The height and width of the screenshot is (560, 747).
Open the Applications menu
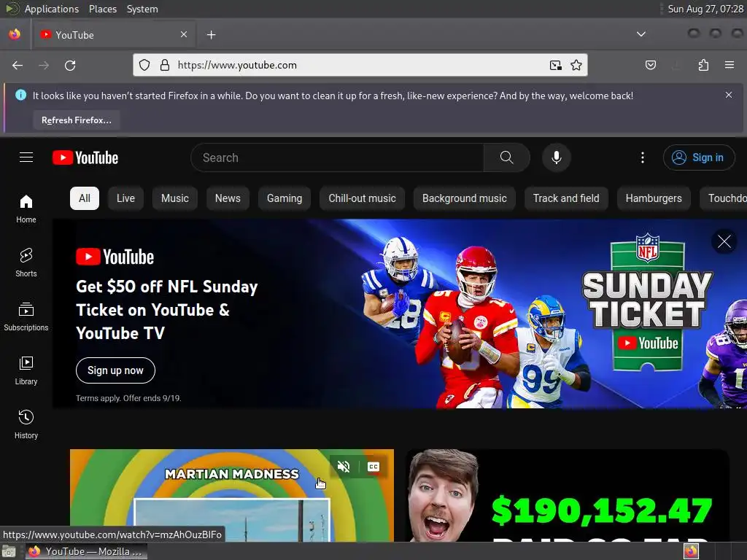tap(52, 9)
